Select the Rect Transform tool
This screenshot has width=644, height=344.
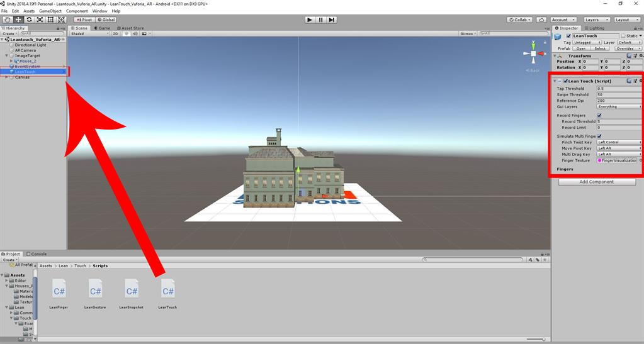coord(50,19)
